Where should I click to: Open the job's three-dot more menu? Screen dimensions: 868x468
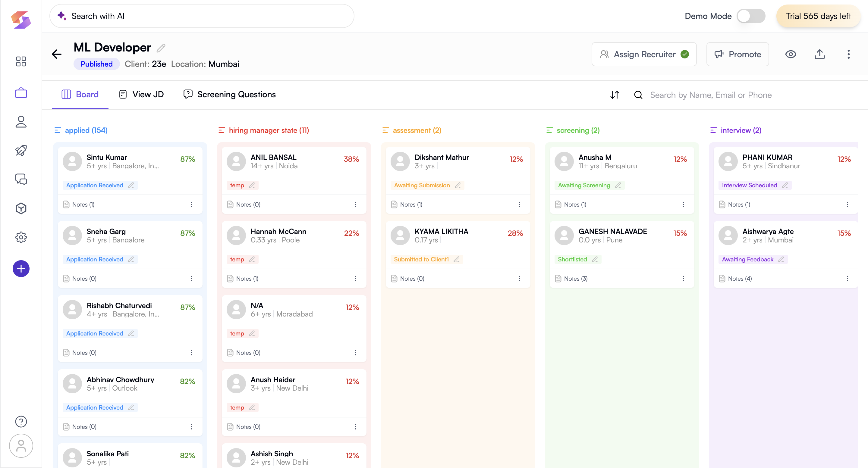coord(848,54)
